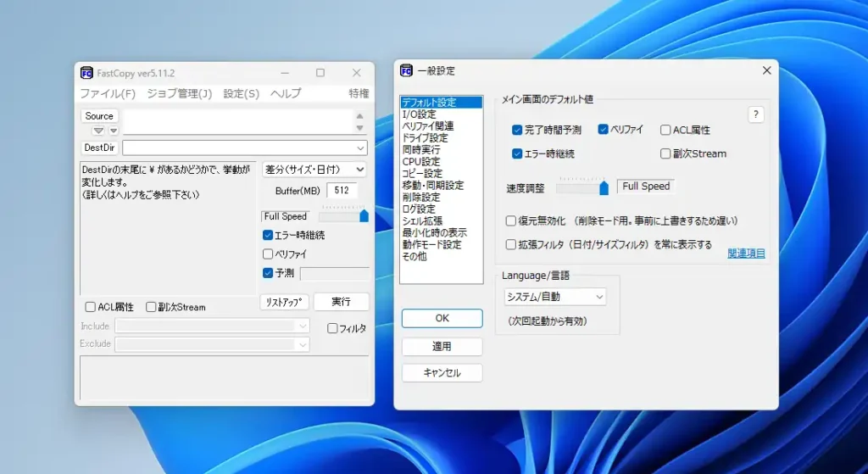
Task: Select CPU設定 in the settings list
Action: 441,162
